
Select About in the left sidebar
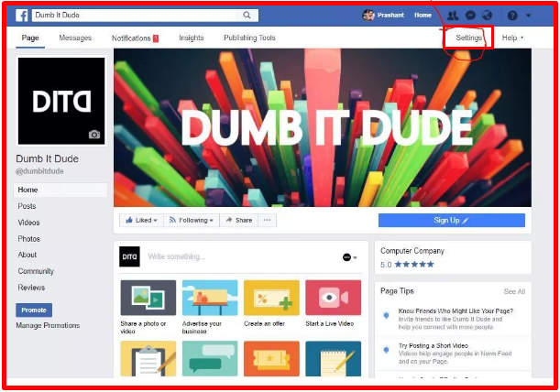[27, 255]
